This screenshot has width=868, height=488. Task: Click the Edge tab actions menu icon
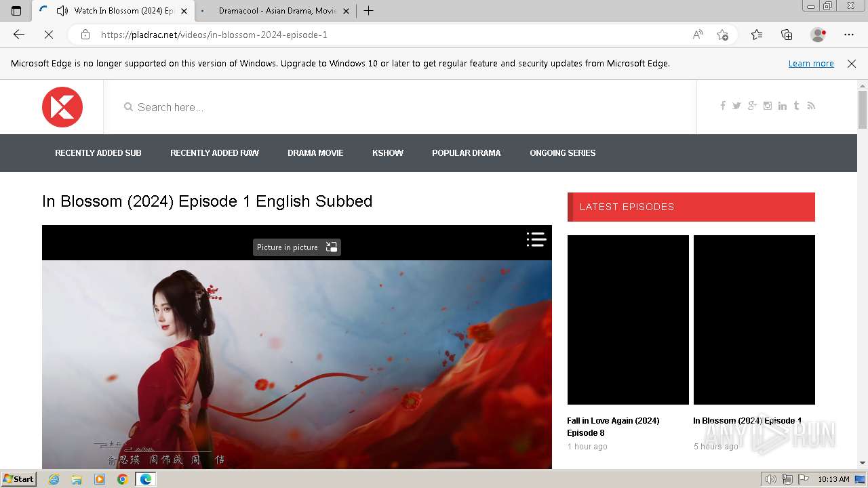[16, 11]
